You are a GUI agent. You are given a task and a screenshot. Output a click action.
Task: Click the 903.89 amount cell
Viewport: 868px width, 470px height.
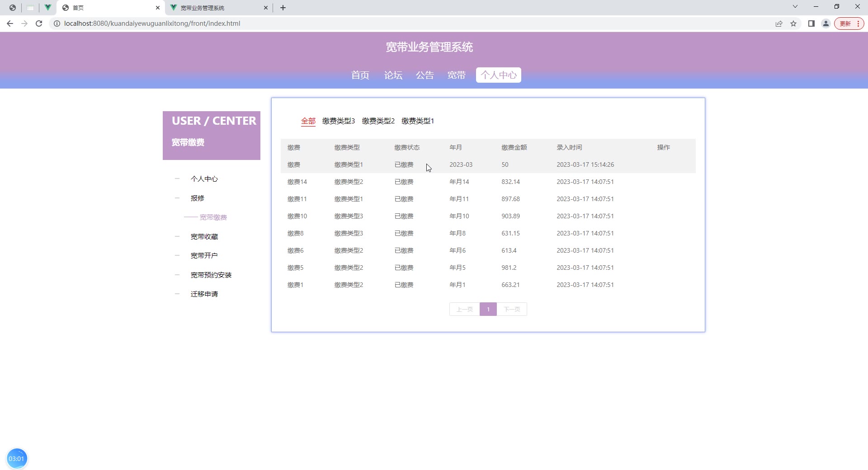[510, 216]
